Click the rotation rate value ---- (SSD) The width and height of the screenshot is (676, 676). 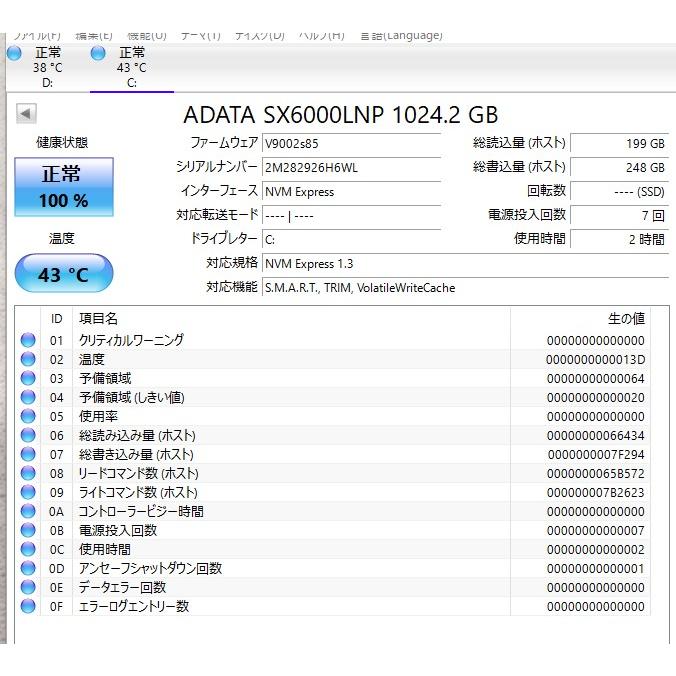click(620, 192)
